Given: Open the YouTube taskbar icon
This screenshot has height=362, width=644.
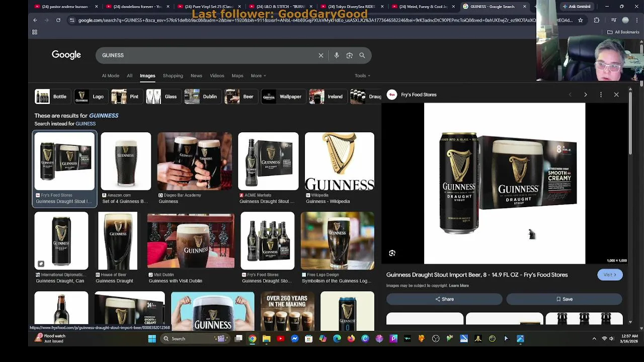Looking at the screenshot, I should (x=281, y=339).
